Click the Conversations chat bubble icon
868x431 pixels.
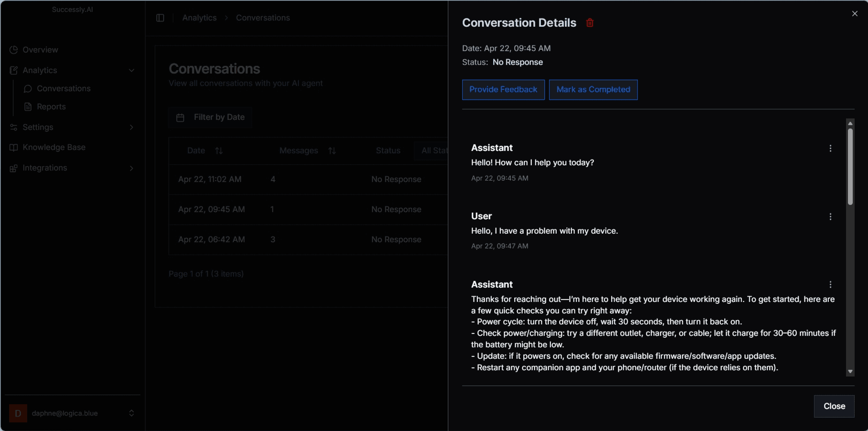click(28, 89)
